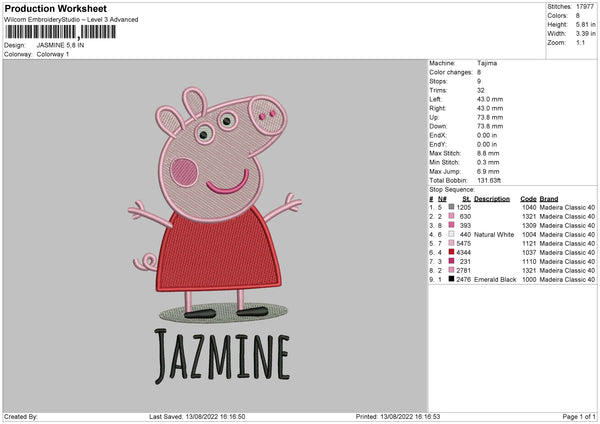The image size is (600, 424).
Task: Select the min stitch value '0.3 mm'
Action: click(488, 162)
